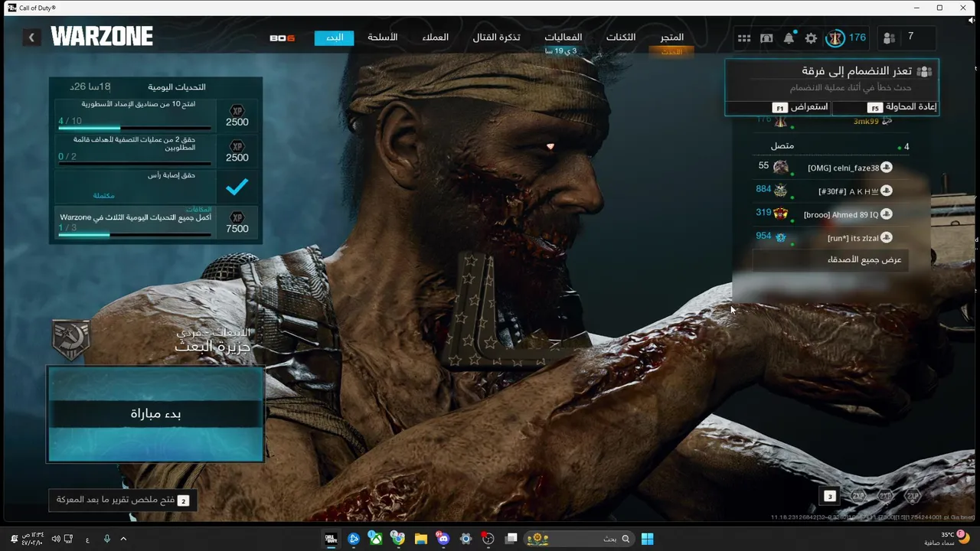Show hidden icons chevron in system tray
Image resolution: width=980 pixels, height=551 pixels.
[x=123, y=539]
